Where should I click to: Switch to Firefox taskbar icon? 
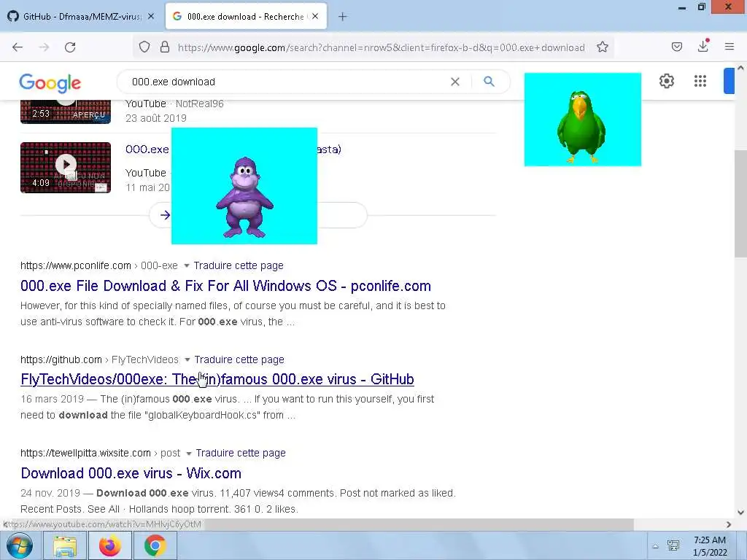pyautogui.click(x=110, y=546)
